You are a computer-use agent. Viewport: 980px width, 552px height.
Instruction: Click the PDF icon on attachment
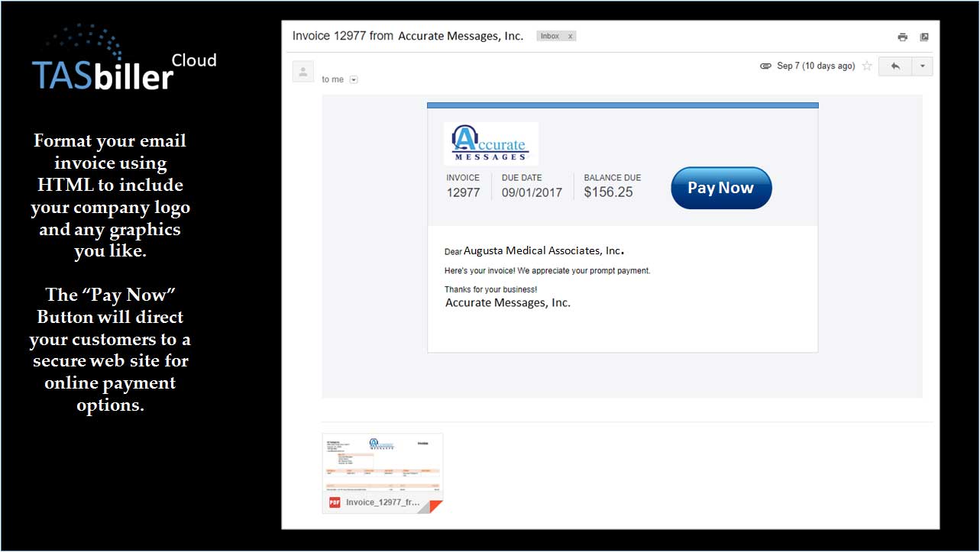coord(335,502)
